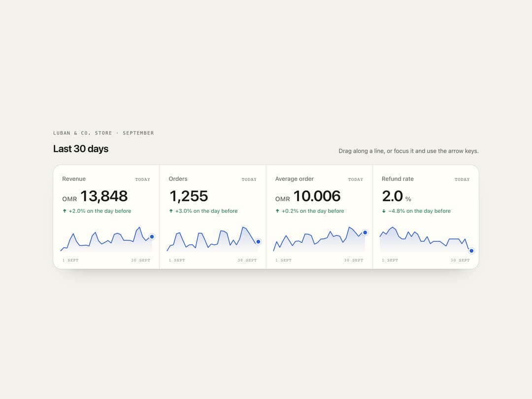Click the 30 SEPT label under Orders chart
This screenshot has width=532, height=399.
click(x=247, y=260)
